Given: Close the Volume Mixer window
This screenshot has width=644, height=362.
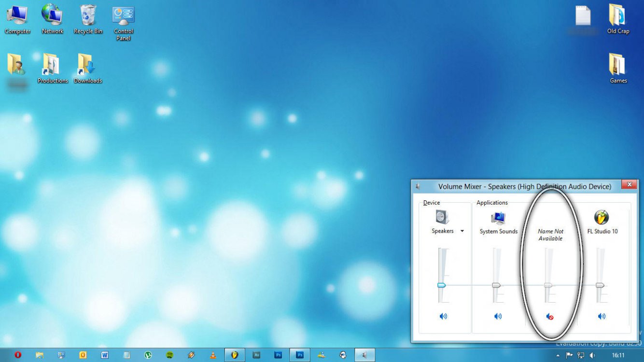Looking at the screenshot, I should click(x=629, y=184).
